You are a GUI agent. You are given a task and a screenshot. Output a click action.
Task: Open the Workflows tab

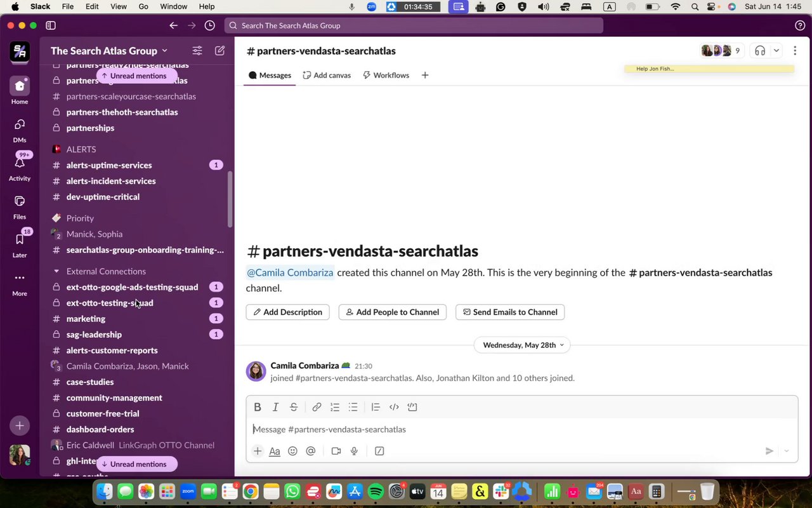click(x=386, y=75)
